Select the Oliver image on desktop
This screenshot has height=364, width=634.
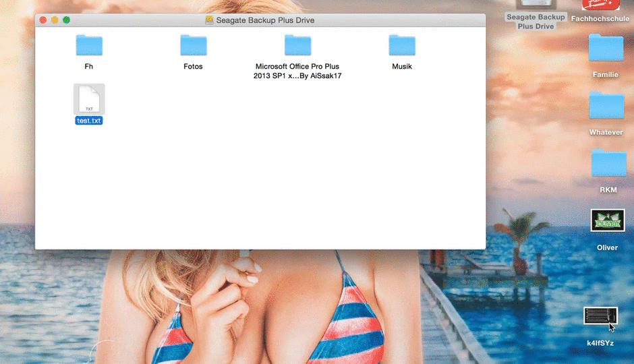[x=607, y=220]
